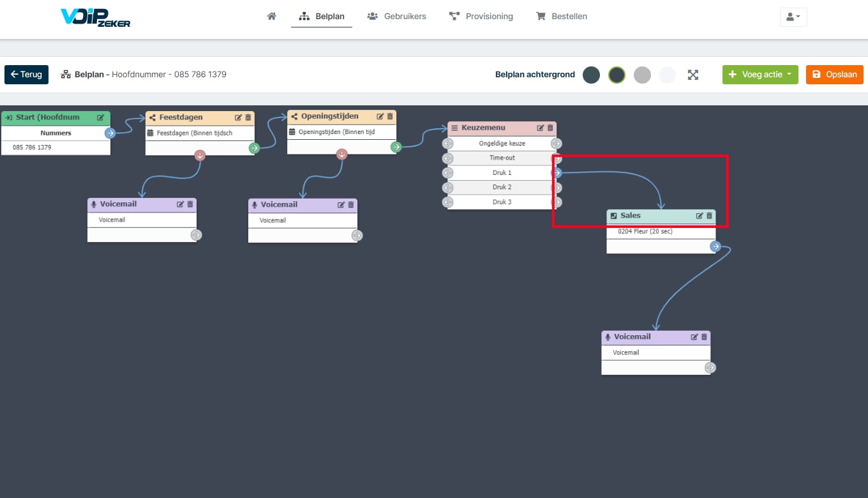Pick the white background swatch
The width and height of the screenshot is (868, 498).
point(667,75)
